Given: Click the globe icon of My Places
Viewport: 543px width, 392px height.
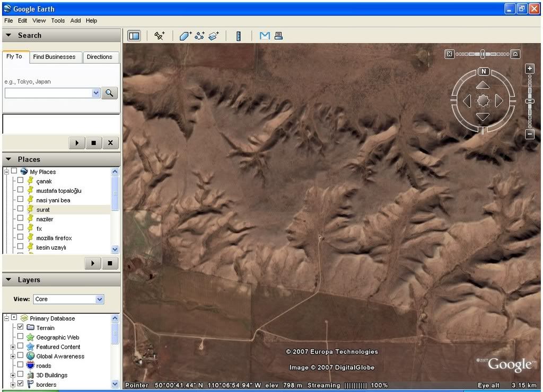Looking at the screenshot, I should pyautogui.click(x=24, y=171).
